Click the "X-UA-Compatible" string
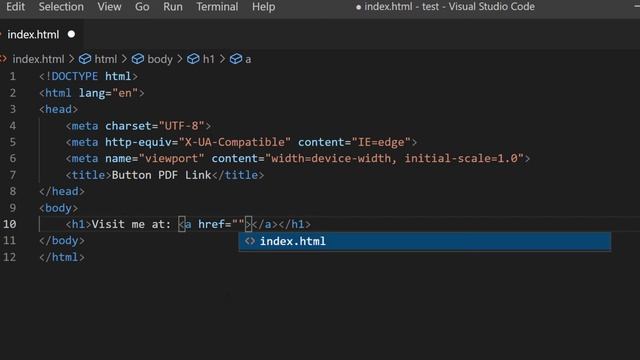Screen dimensions: 640x360 [235, 142]
